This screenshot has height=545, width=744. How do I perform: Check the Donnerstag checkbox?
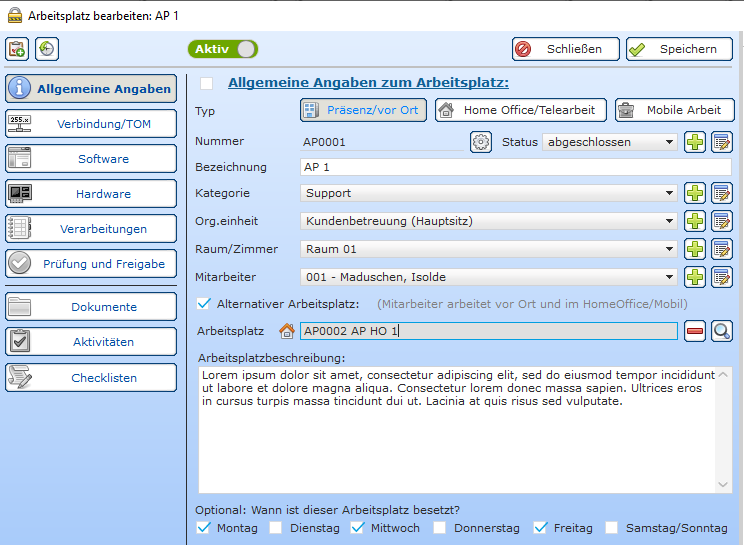click(440, 527)
